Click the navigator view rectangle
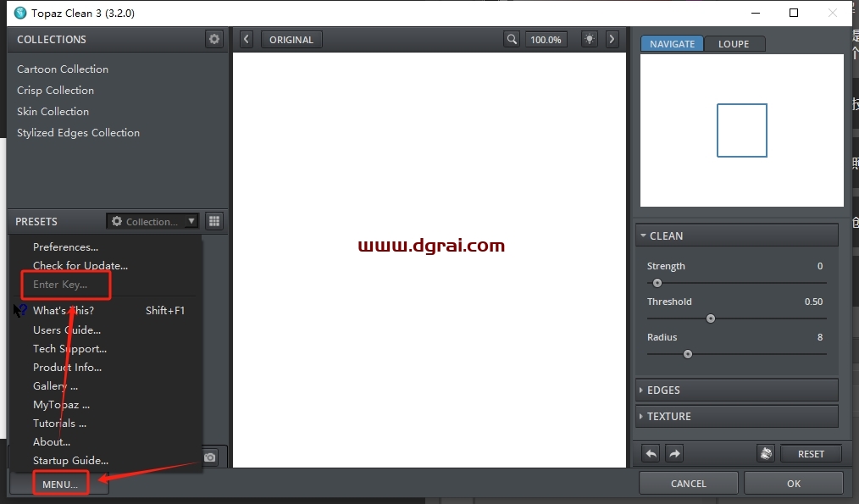 tap(742, 130)
